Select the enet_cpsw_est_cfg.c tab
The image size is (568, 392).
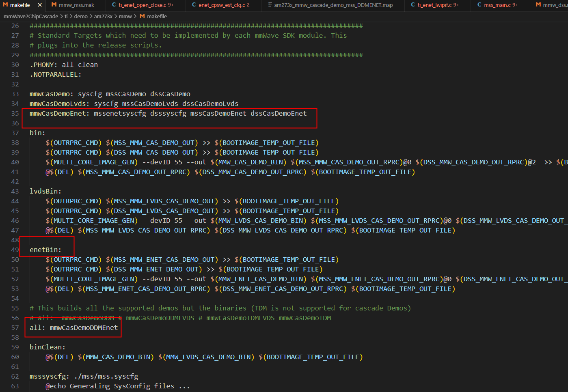(224, 5)
